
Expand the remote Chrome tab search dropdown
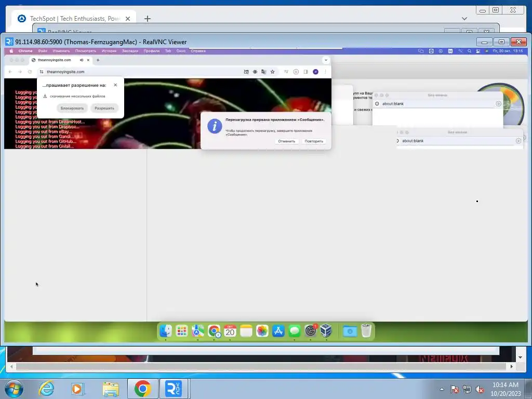click(326, 60)
